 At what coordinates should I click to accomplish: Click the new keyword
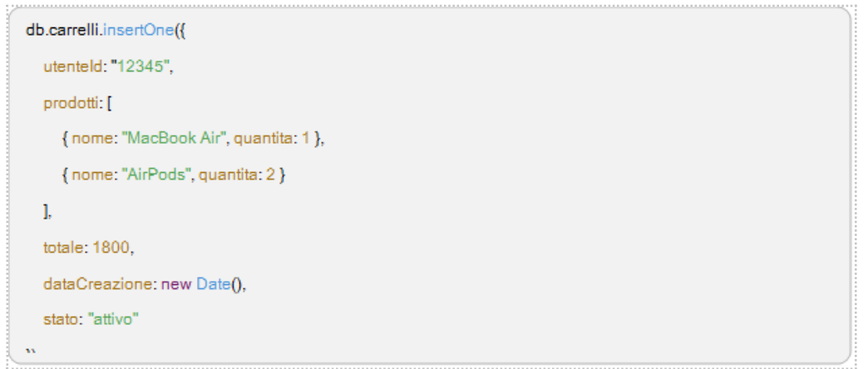(175, 284)
